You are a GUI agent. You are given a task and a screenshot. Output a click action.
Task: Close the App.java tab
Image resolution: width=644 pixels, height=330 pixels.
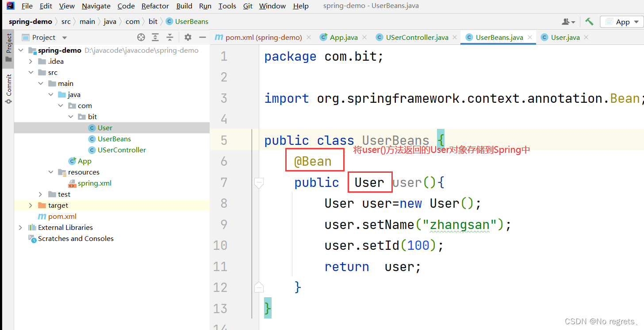pos(364,37)
